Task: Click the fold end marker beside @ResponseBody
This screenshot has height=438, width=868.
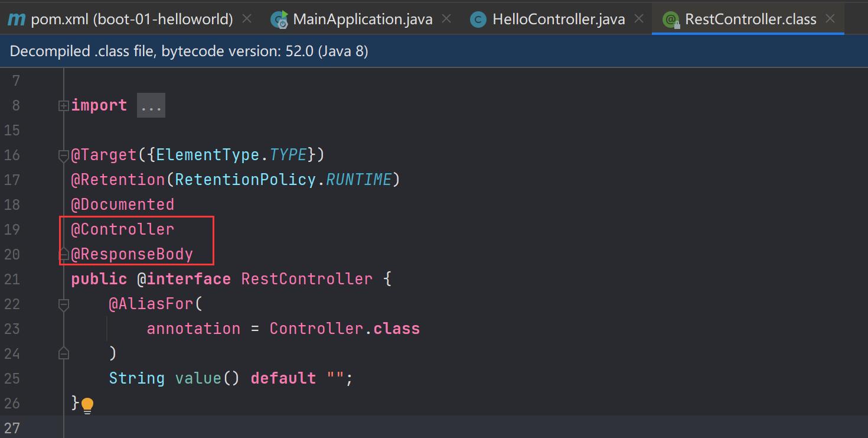Action: pos(63,254)
